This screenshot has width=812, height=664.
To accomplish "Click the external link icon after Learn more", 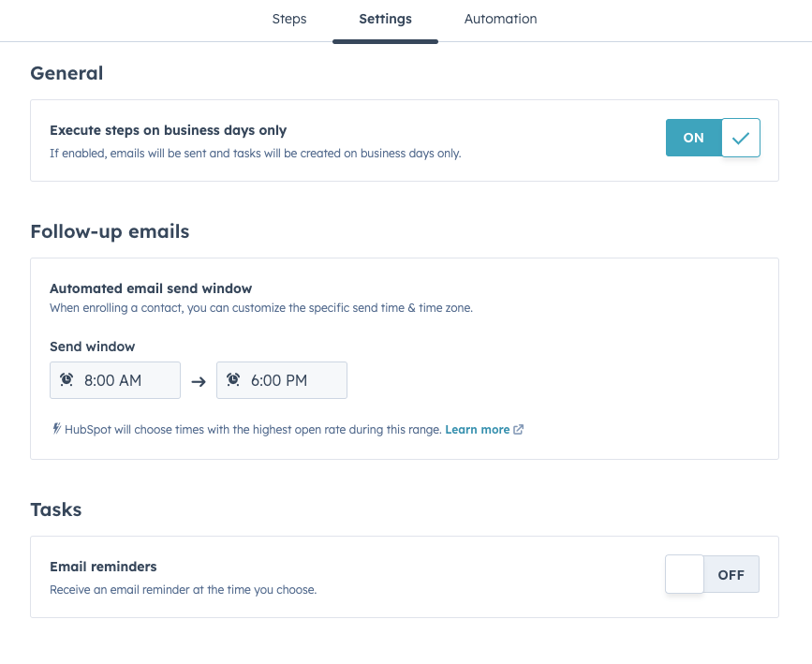I will pos(517,429).
